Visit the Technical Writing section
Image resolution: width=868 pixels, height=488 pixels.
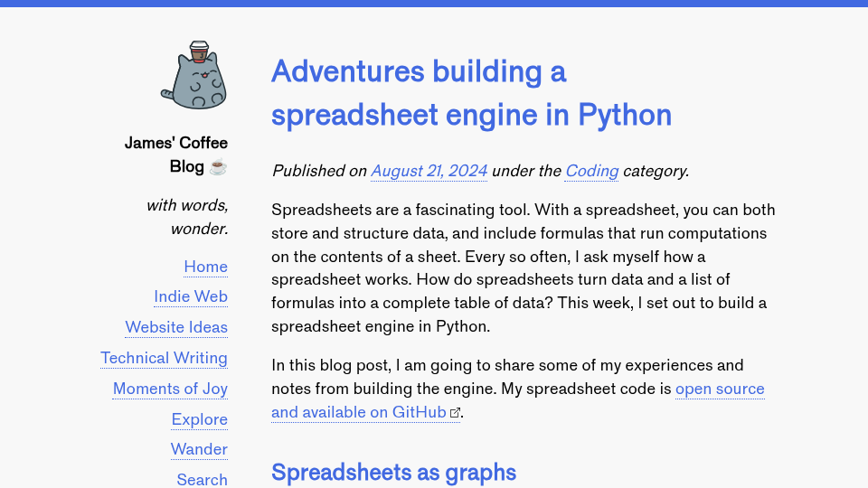point(164,358)
